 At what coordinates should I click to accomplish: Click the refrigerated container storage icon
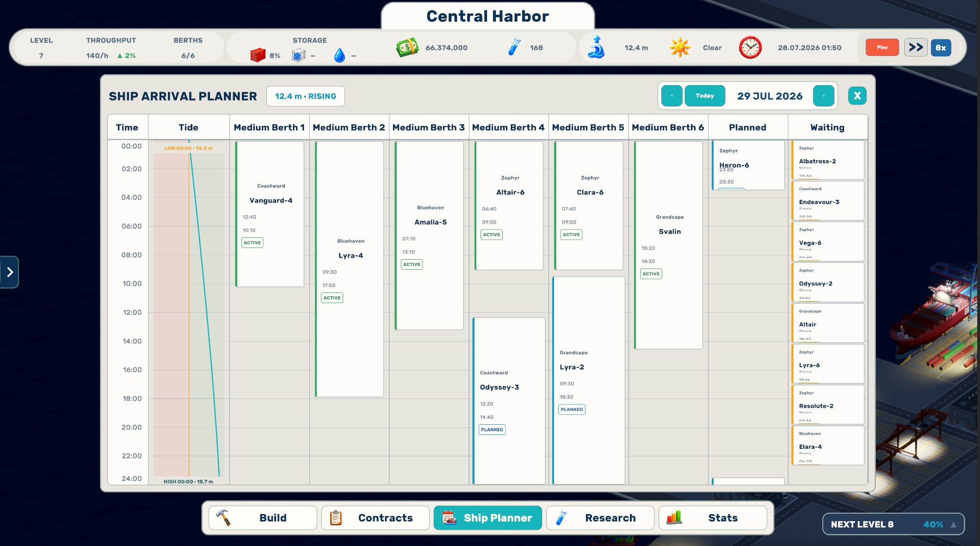point(298,55)
